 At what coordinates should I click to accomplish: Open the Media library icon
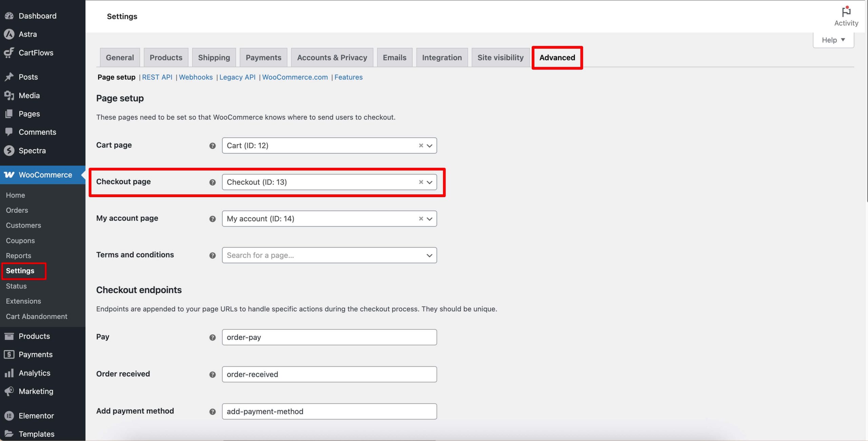pyautogui.click(x=9, y=96)
